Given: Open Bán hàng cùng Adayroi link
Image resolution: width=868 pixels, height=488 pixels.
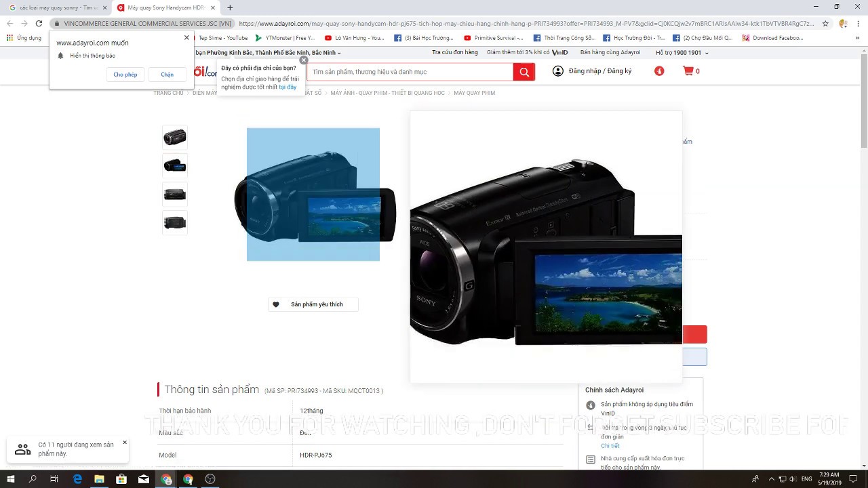Looking at the screenshot, I should [x=610, y=52].
